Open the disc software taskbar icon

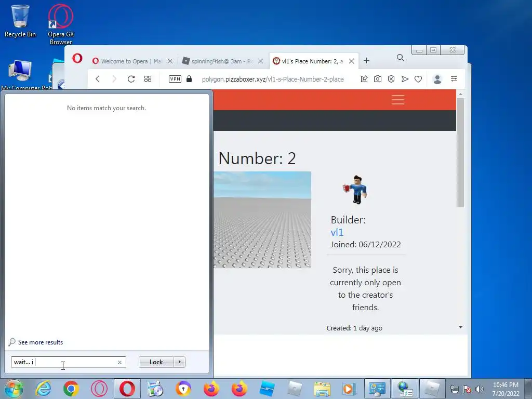155,389
